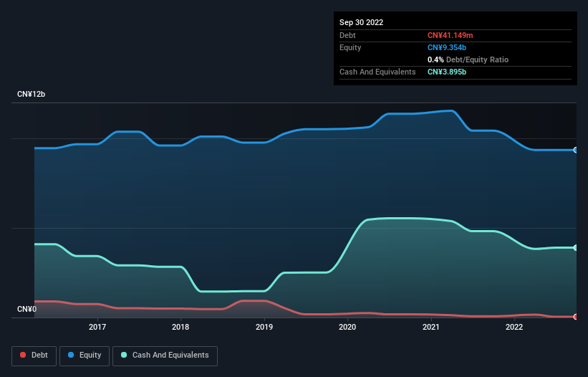Toggle the Equity series legend button
This screenshot has width=588, height=377.
pyautogui.click(x=85, y=355)
